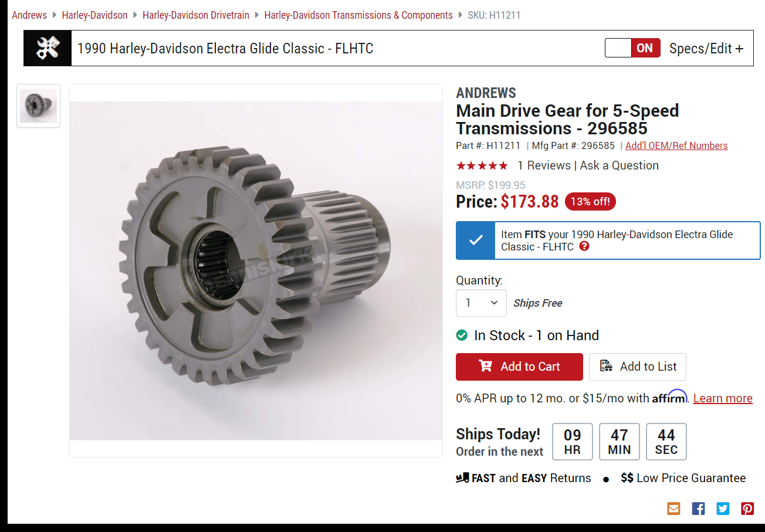Click the Add to List button
The image size is (765, 532).
pyautogui.click(x=638, y=367)
